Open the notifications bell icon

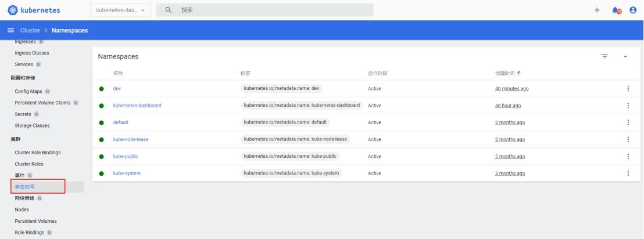(616, 10)
